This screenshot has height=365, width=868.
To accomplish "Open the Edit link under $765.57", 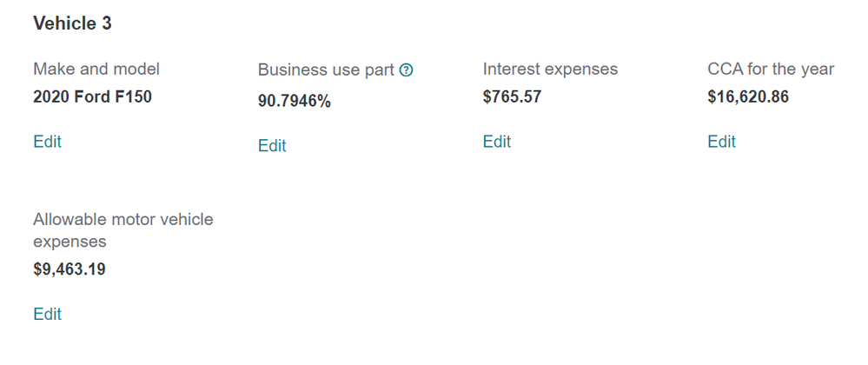I will point(497,142).
